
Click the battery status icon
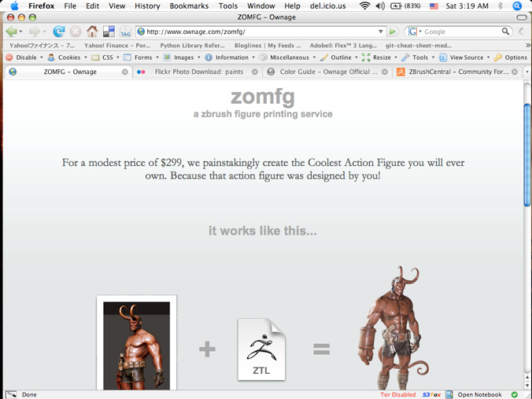pos(396,6)
